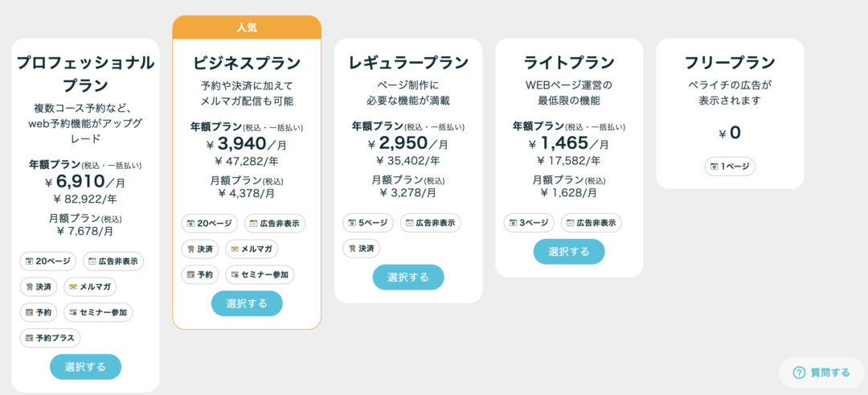Select the Professional plan button
Viewport: 868px width, 395px height.
(x=85, y=367)
